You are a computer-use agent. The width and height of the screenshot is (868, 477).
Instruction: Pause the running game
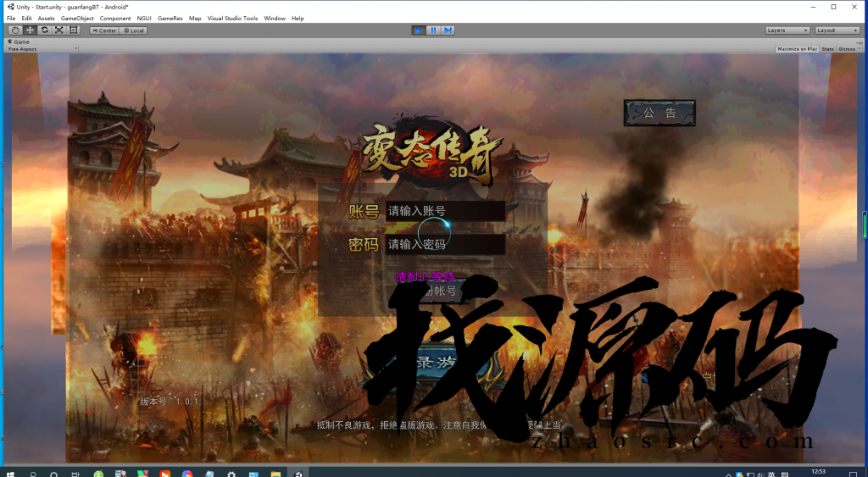pyautogui.click(x=433, y=31)
